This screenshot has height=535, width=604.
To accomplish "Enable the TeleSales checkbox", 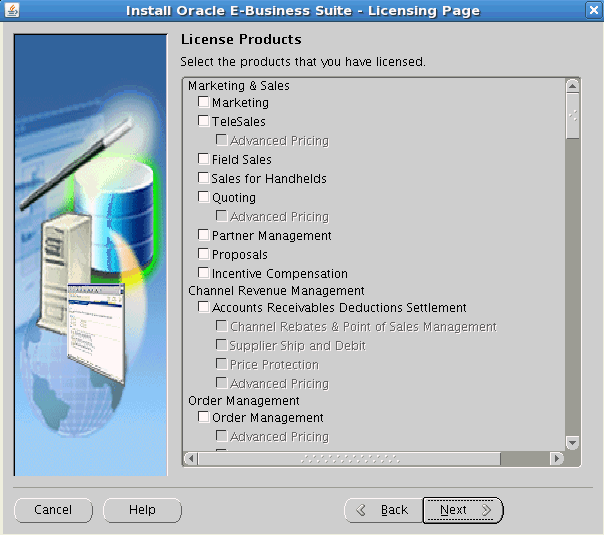I will (203, 121).
